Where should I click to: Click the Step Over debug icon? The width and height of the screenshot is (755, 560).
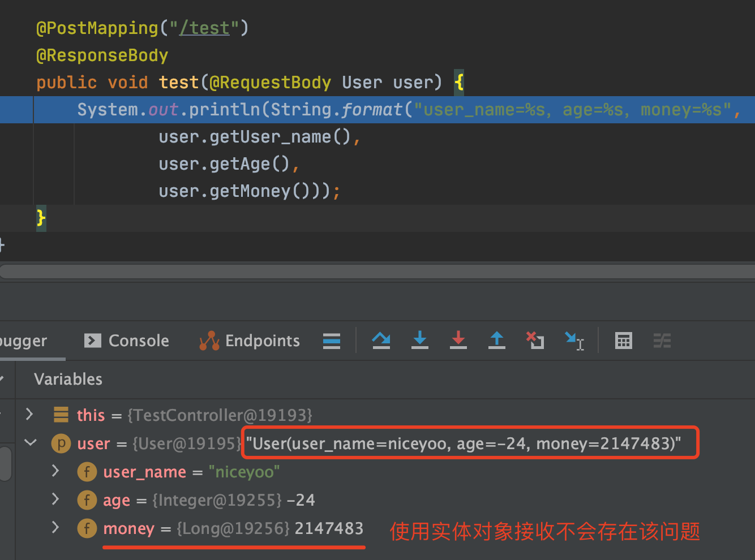381,341
